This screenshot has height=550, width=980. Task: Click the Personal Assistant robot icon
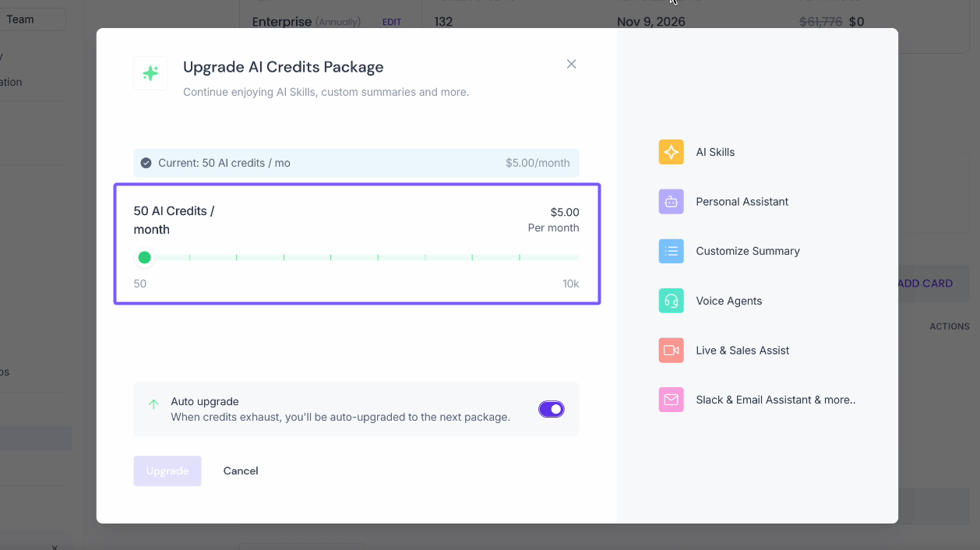coord(671,202)
